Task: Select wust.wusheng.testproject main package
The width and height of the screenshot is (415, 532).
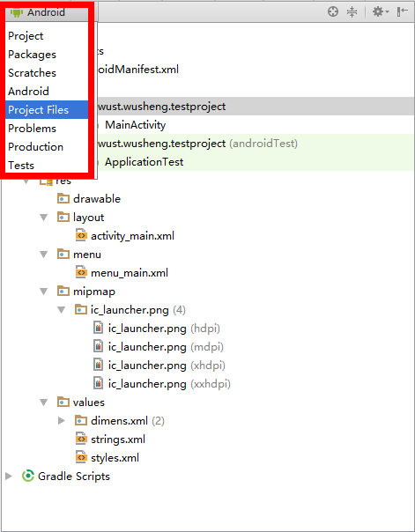Action: point(162,107)
